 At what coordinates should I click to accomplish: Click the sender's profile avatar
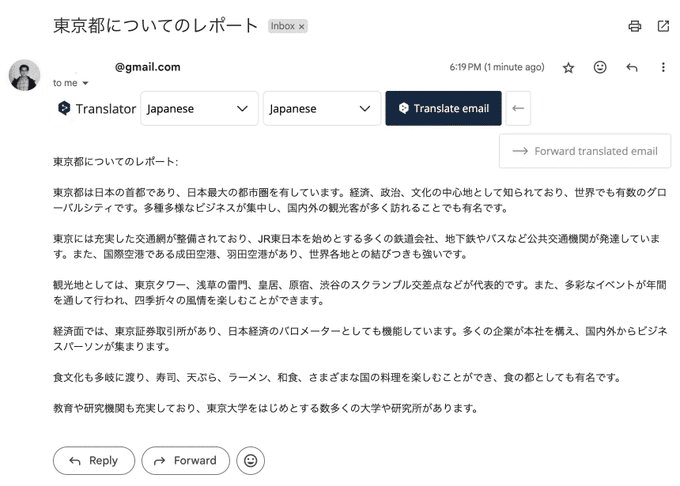tap(24, 76)
